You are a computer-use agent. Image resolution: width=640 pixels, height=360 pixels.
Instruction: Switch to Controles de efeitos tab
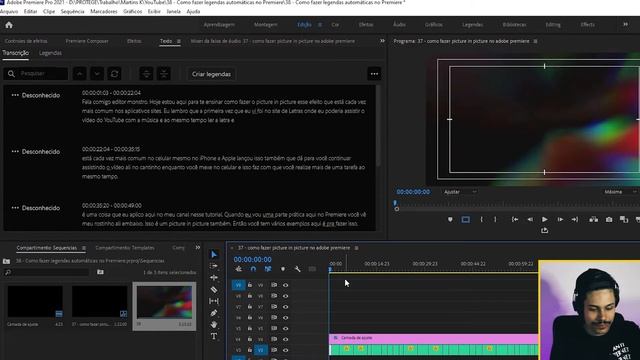(26, 41)
